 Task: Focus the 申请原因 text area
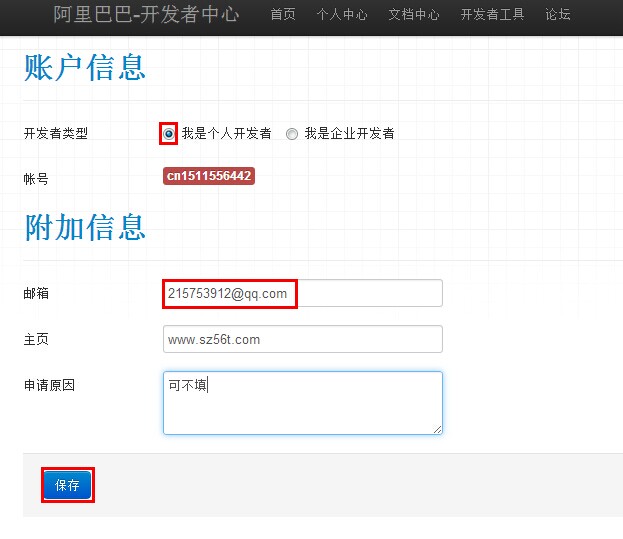click(x=302, y=403)
